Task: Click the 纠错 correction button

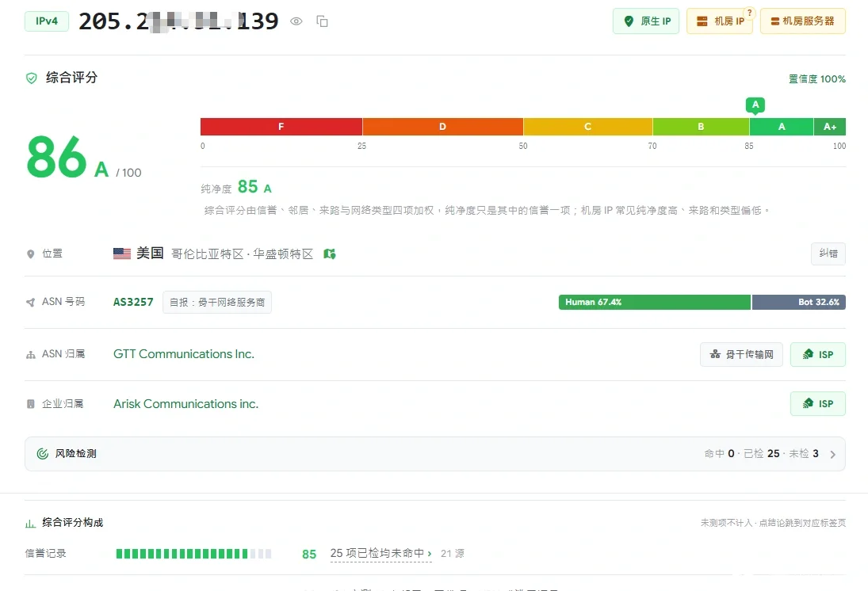Action: (828, 254)
